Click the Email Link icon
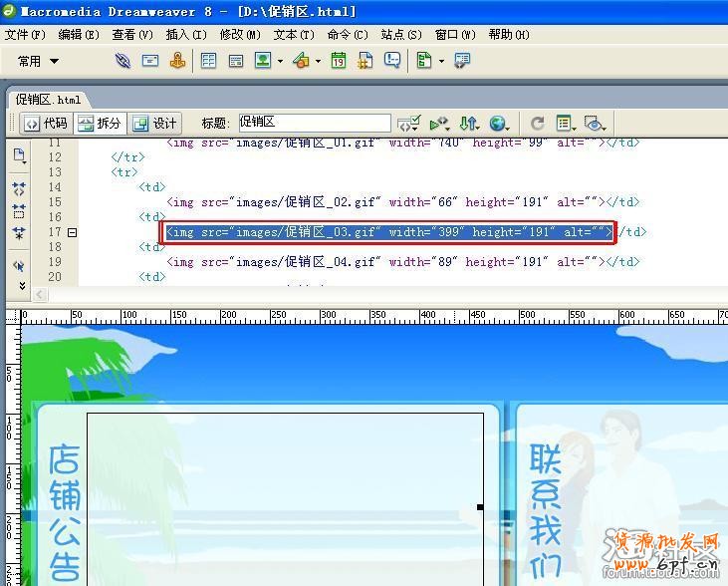Viewport: 728px width, 586px height. click(150, 61)
